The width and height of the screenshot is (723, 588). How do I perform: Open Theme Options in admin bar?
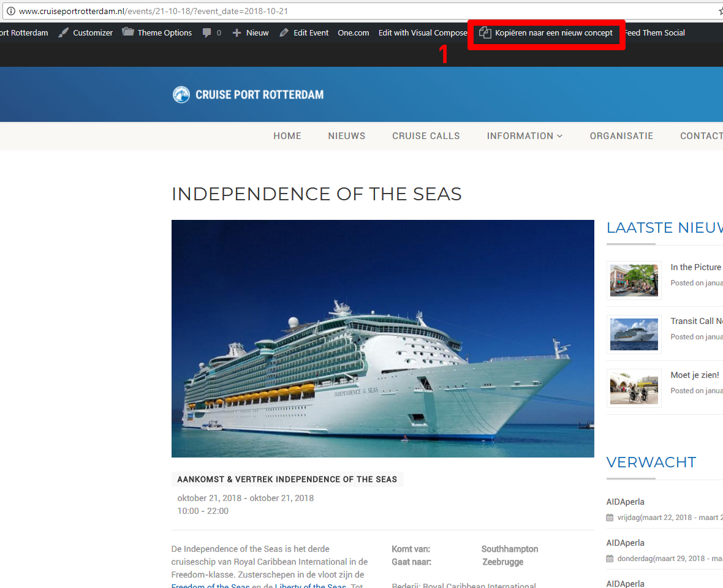tap(165, 32)
